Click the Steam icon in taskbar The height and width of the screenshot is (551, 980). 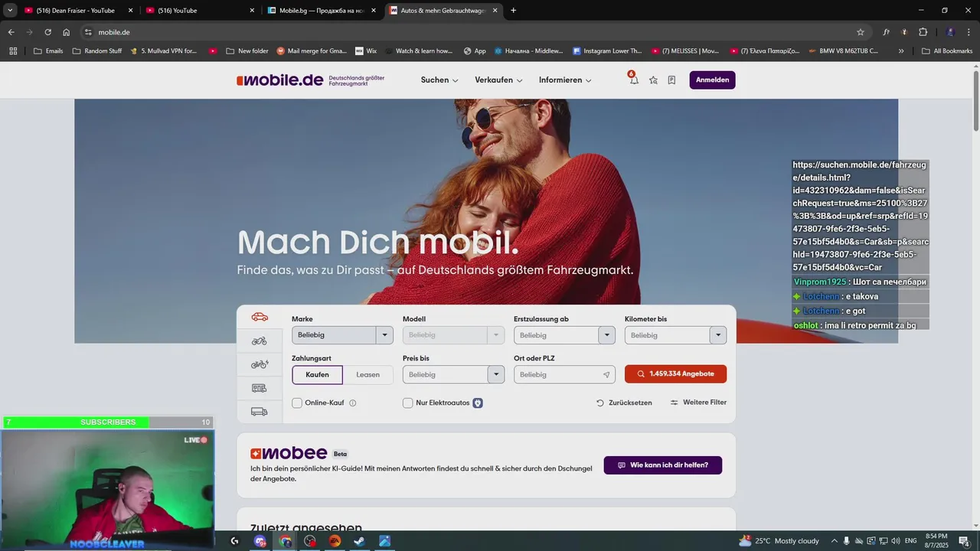(x=359, y=541)
